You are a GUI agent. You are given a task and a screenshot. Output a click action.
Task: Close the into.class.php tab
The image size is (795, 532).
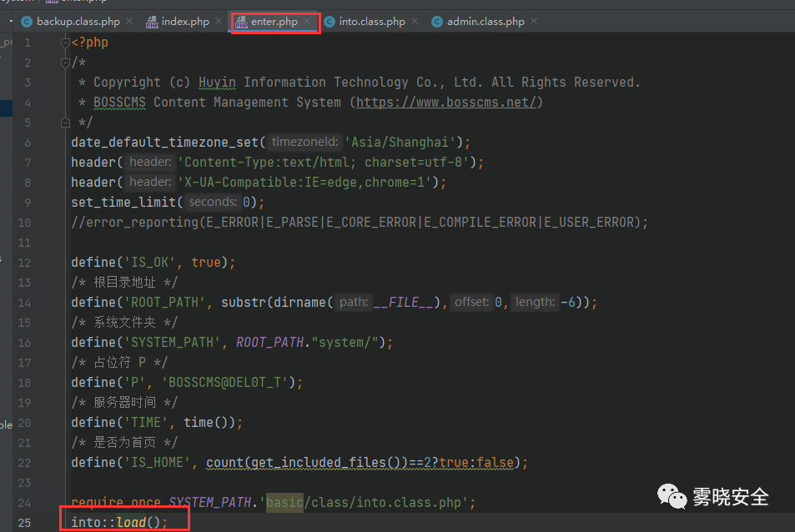coord(415,22)
